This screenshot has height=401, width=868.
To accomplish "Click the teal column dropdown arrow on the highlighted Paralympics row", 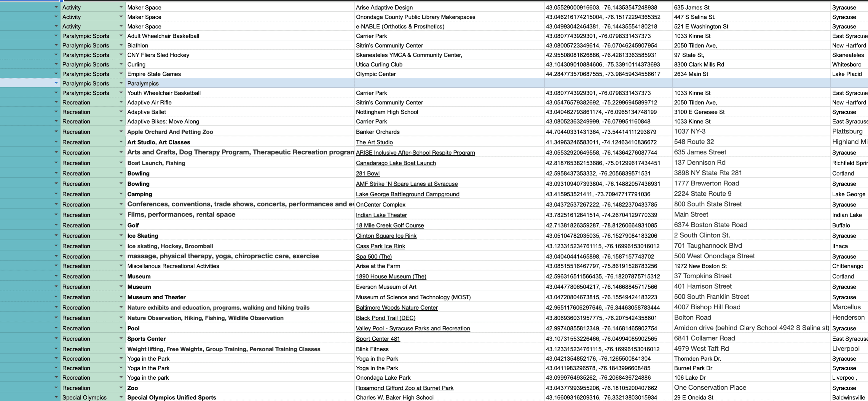I will (56, 83).
